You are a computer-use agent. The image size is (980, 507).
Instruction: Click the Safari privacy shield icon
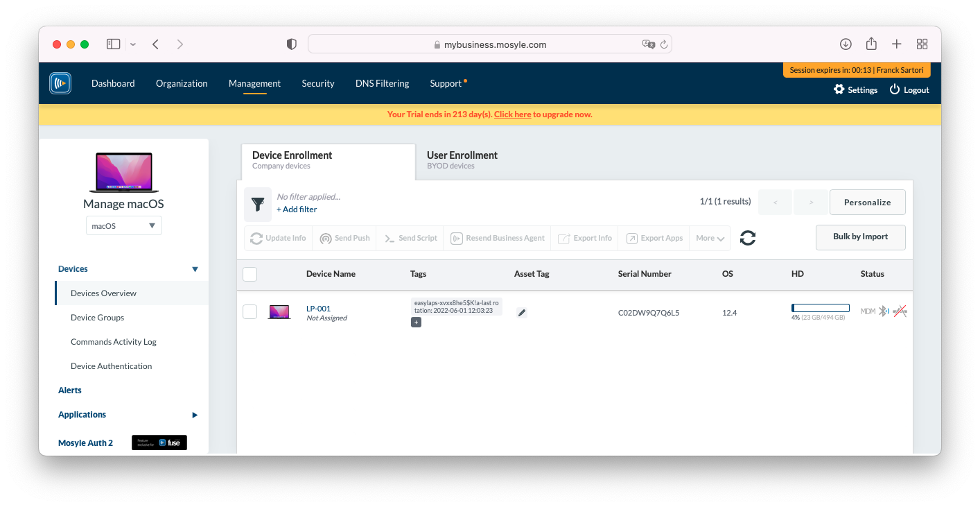pos(292,44)
